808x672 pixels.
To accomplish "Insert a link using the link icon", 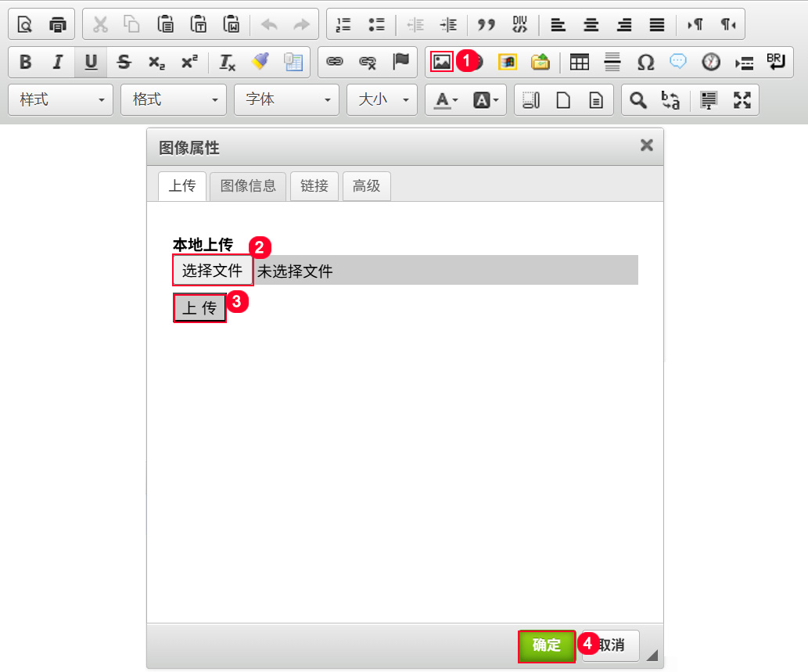I will click(335, 62).
